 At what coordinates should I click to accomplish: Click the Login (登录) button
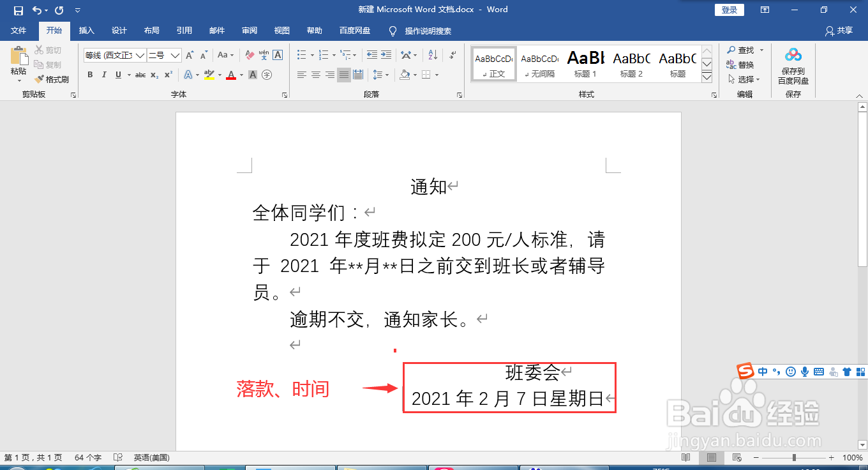click(730, 10)
